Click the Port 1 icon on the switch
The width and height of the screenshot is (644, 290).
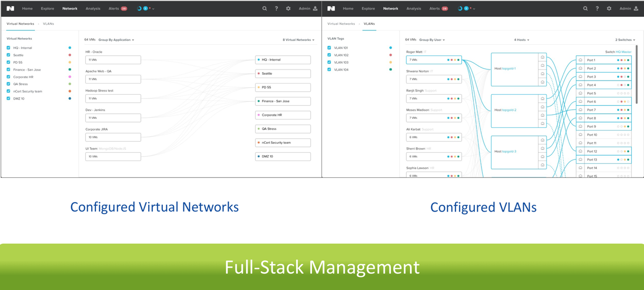pyautogui.click(x=581, y=60)
